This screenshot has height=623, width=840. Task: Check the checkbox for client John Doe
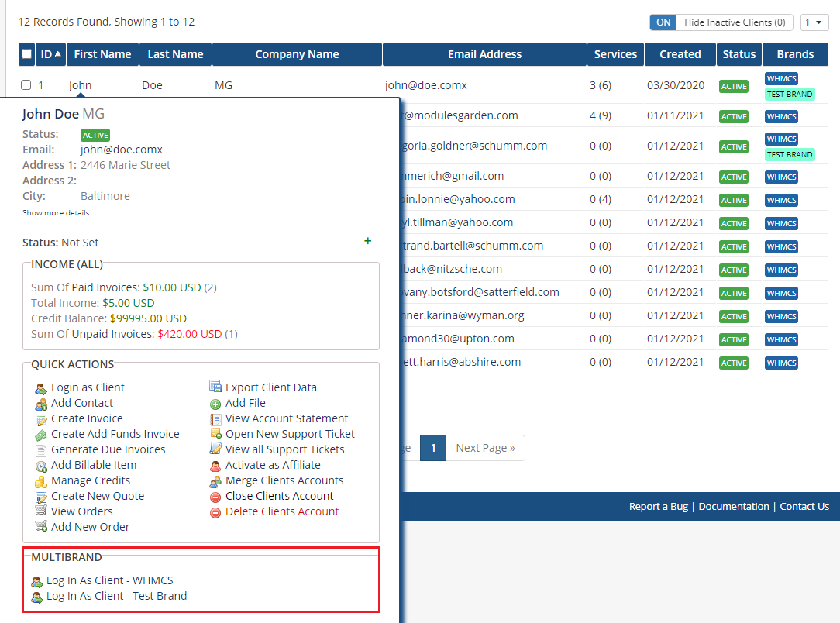click(x=26, y=84)
